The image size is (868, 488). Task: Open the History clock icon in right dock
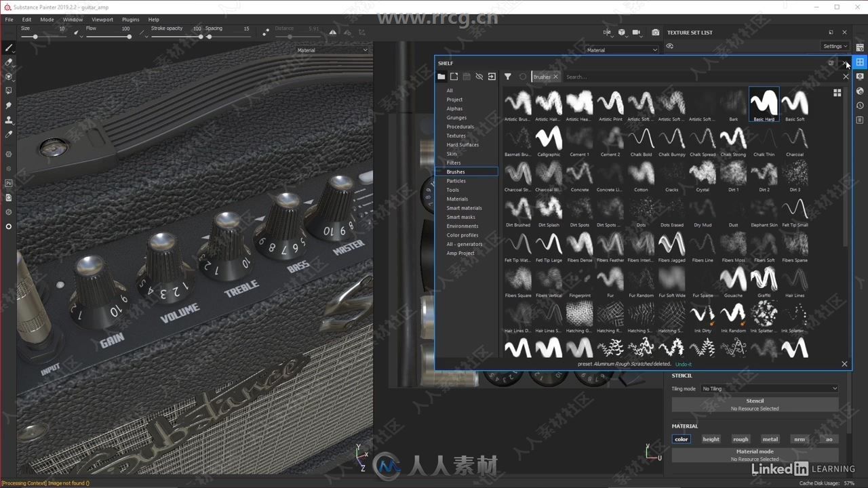(860, 106)
